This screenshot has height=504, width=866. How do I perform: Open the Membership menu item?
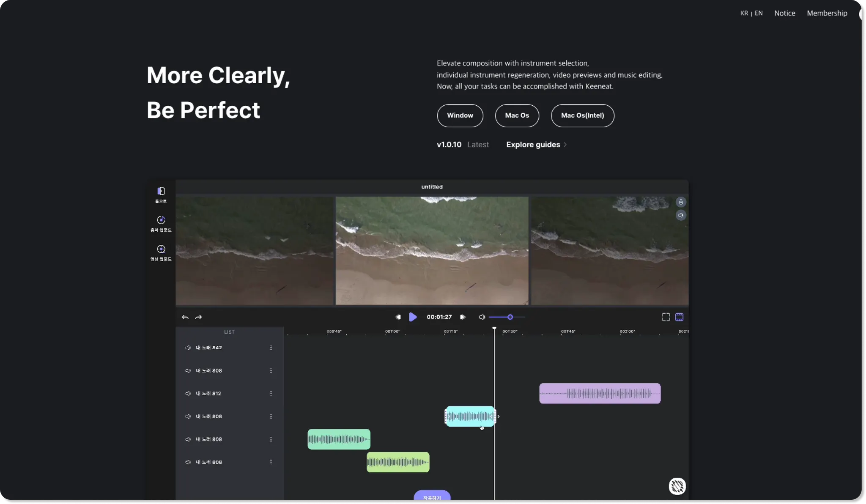827,13
